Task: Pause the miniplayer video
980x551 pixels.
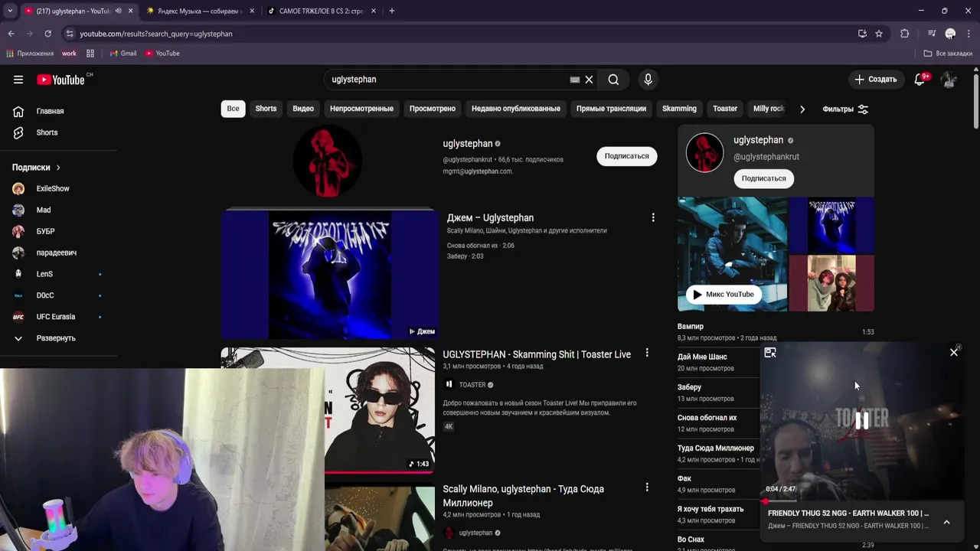Action: pyautogui.click(x=862, y=420)
